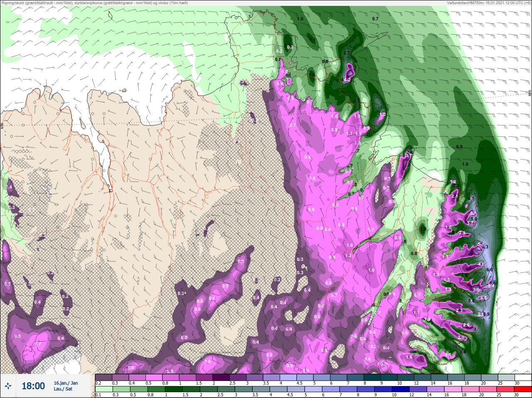This screenshot has height=398, width=532.
Task: Click the 2.7 precipitation value in the north
Action: coord(347,53)
